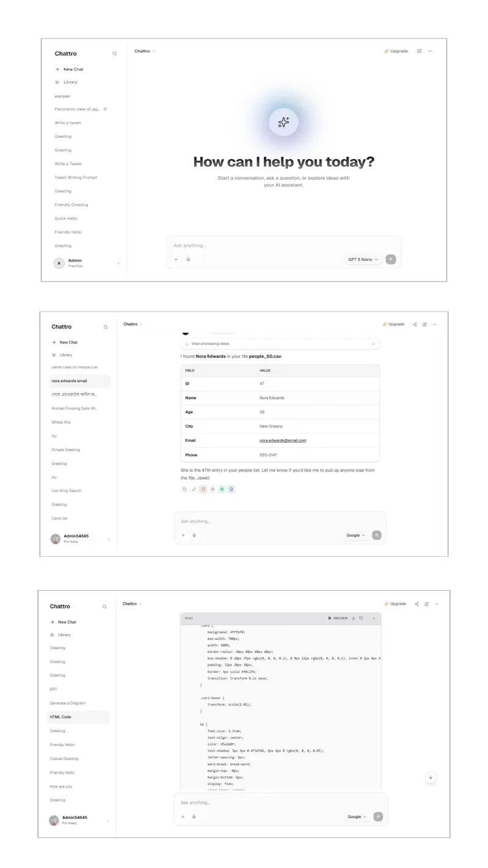The image size is (488, 868).
Task: Open the 'ERT' chat history item
Action: pyautogui.click(x=54, y=689)
